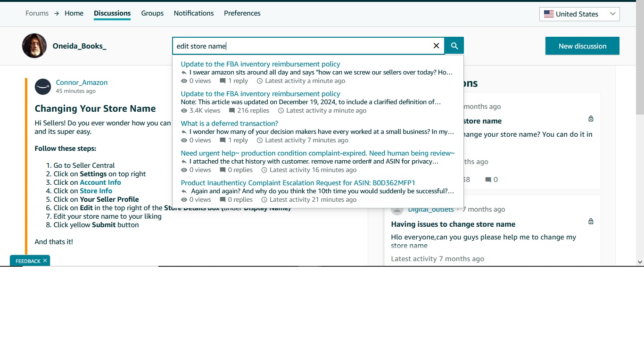Open the Preferences tab

pos(242,13)
